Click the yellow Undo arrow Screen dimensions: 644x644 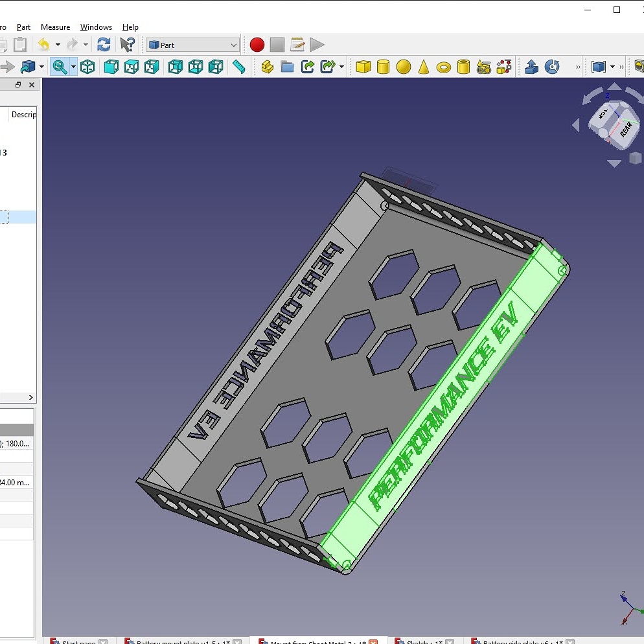click(x=44, y=45)
